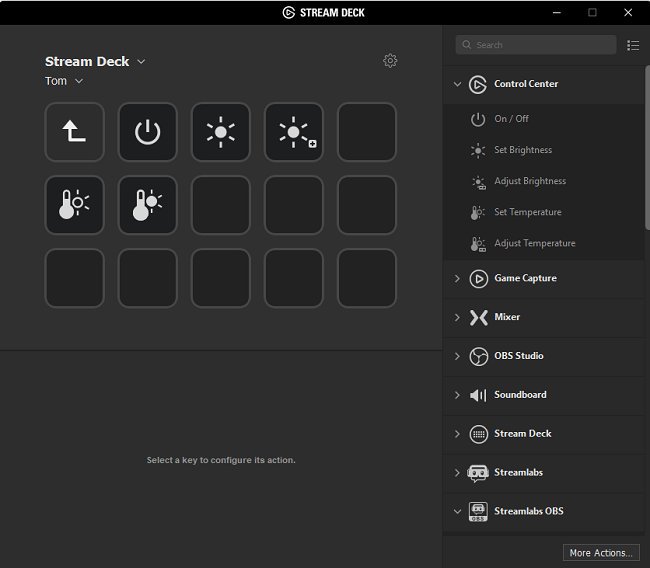
Task: Click the Adjust Temperature action icon in list
Action: click(x=478, y=244)
